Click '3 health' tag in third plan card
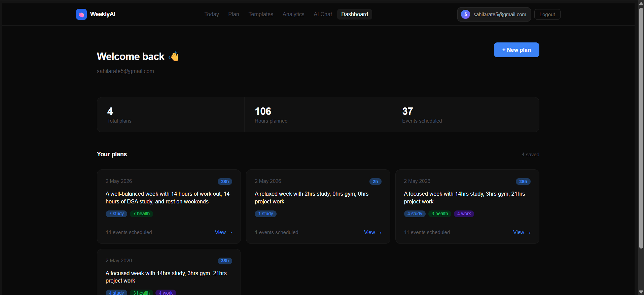Image resolution: width=644 pixels, height=295 pixels. pos(440,214)
